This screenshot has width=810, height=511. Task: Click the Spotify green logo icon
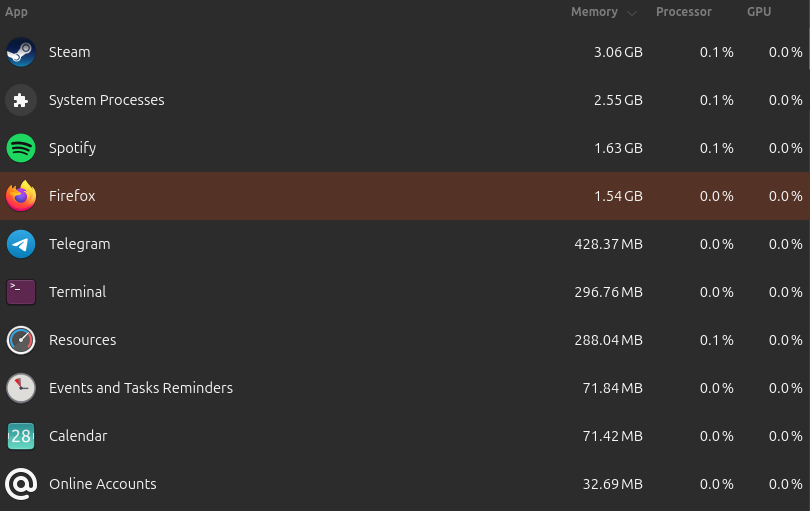(21, 148)
